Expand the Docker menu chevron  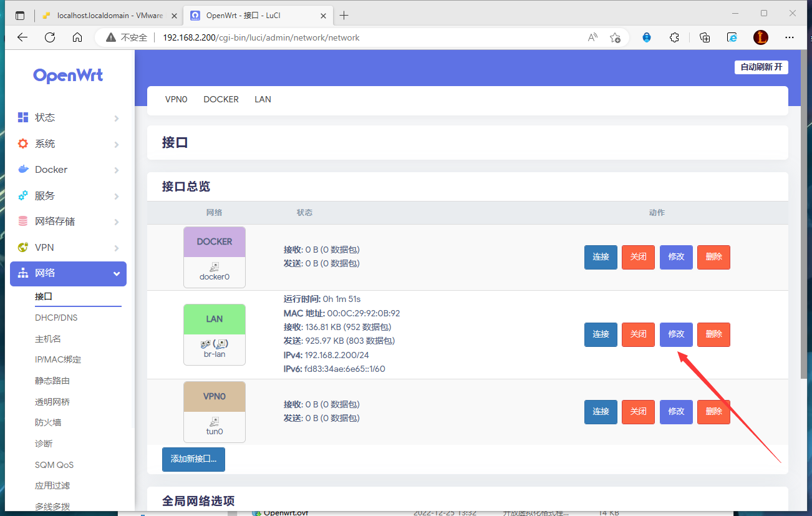coord(117,170)
